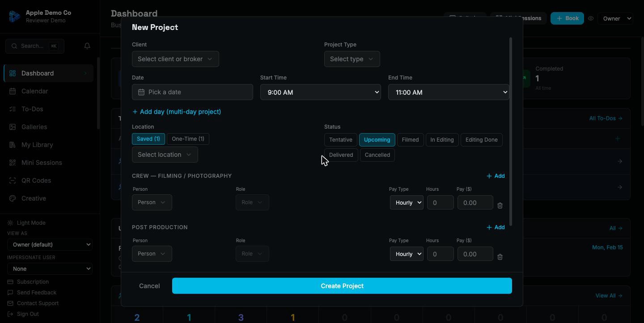Open the End Time 11:00 AM dropdown
The image size is (644, 323).
coord(449,92)
